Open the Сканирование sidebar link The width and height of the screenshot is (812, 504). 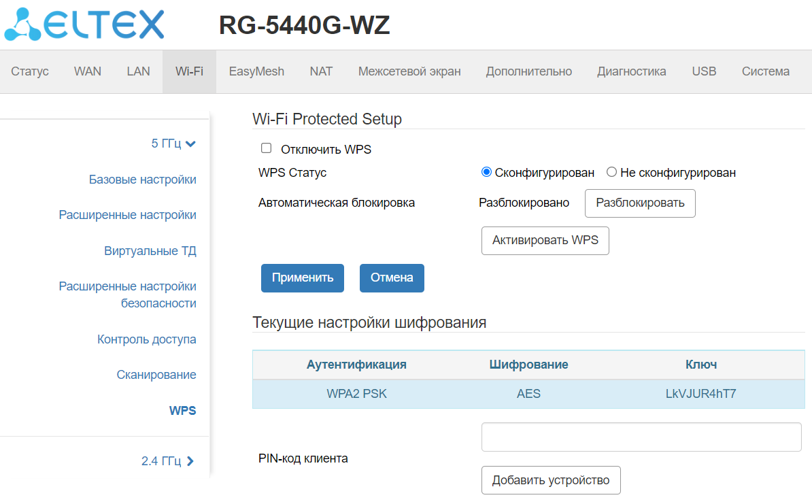tap(156, 375)
